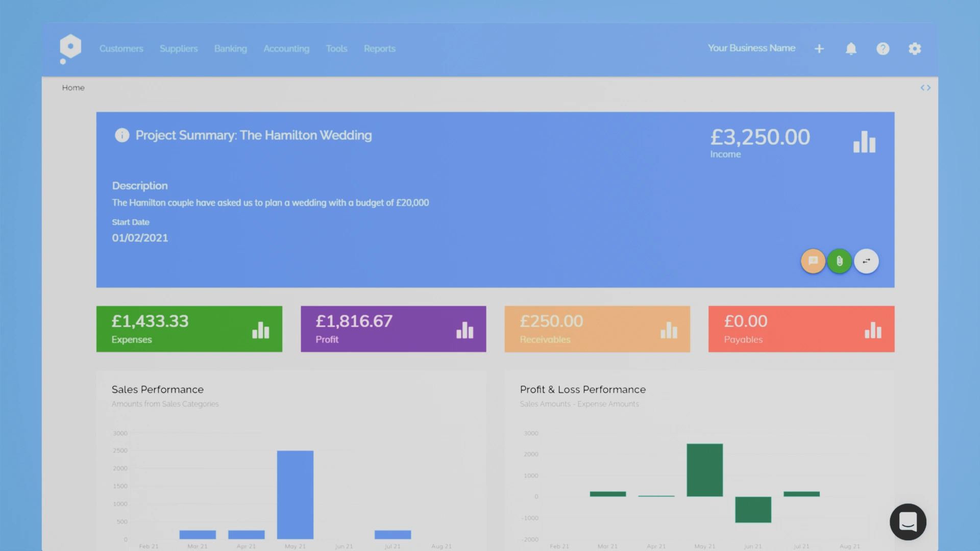The image size is (980, 551).
Task: Click the Home breadcrumb link
Action: click(73, 88)
